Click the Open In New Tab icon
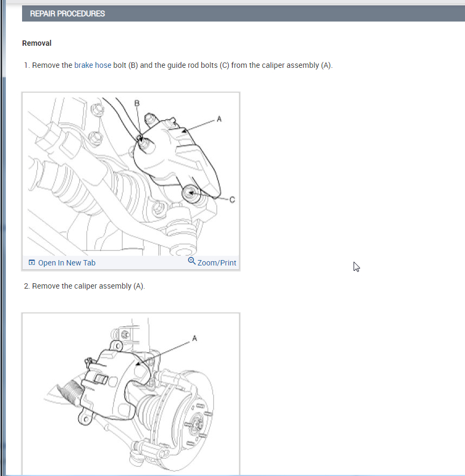The image size is (465, 476). tap(32, 263)
